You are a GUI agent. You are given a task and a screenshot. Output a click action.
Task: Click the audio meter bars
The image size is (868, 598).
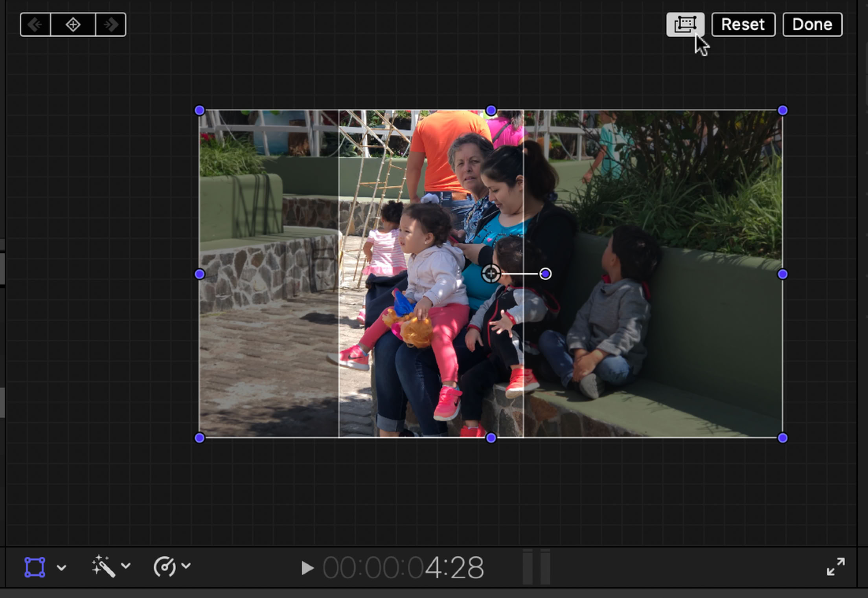536,567
